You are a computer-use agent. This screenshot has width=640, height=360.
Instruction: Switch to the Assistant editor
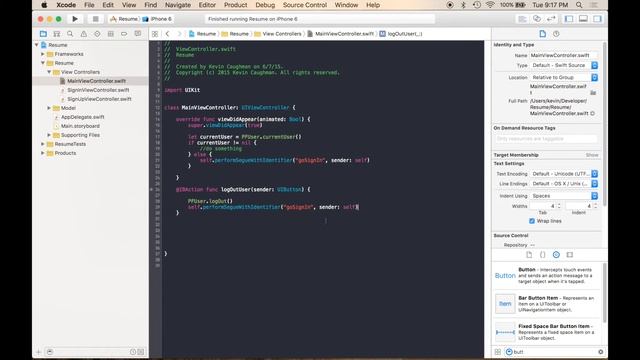(x=537, y=19)
